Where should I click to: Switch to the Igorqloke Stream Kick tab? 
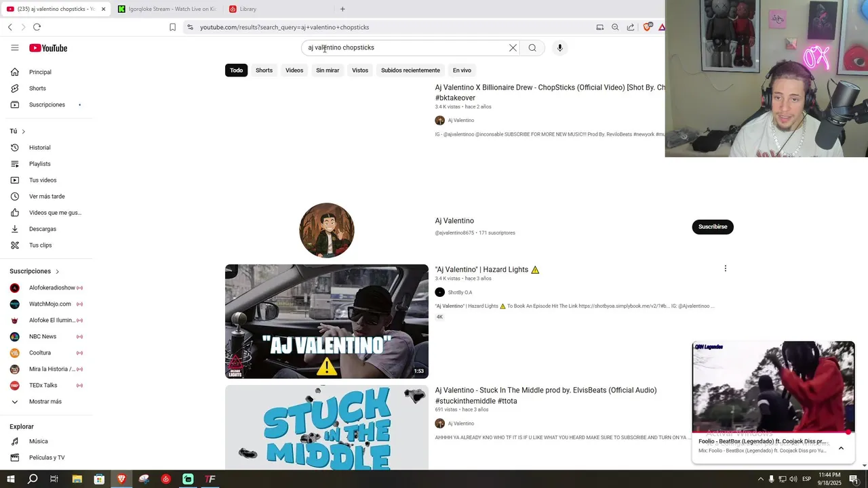point(166,9)
